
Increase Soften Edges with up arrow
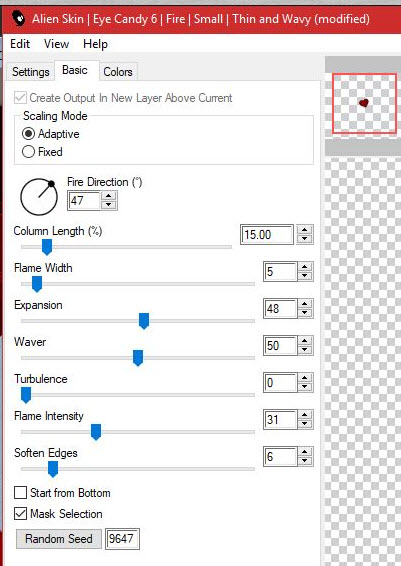[305, 452]
